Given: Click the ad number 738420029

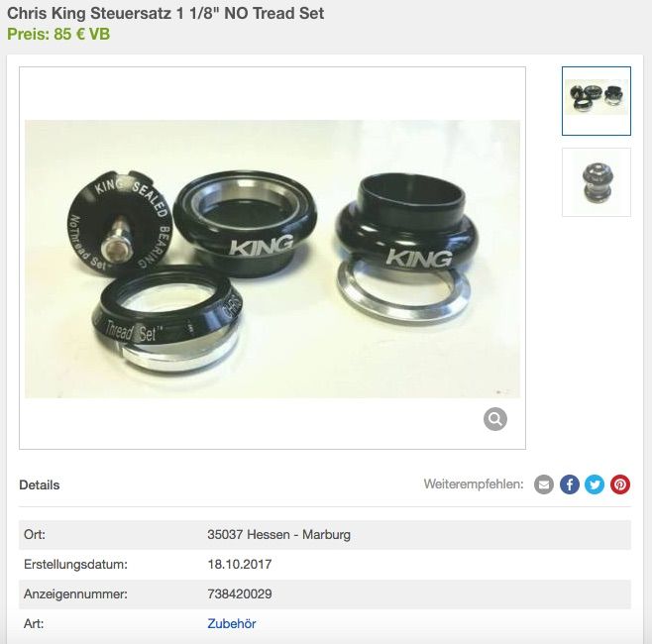Looking at the screenshot, I should (x=240, y=593).
